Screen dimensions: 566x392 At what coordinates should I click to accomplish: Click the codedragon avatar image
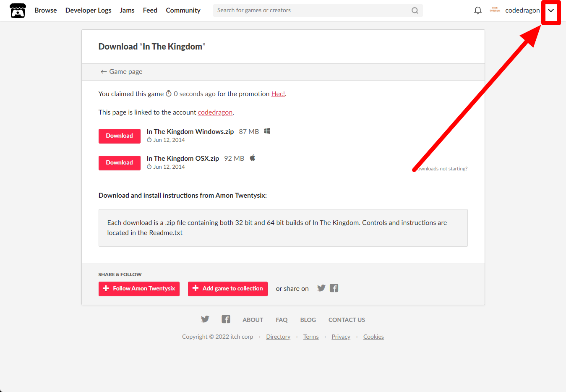coord(495,10)
